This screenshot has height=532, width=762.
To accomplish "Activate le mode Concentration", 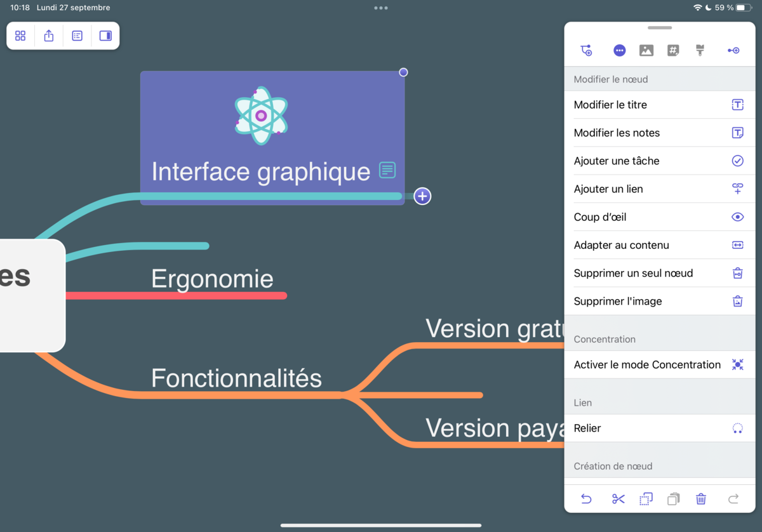I will [660, 364].
